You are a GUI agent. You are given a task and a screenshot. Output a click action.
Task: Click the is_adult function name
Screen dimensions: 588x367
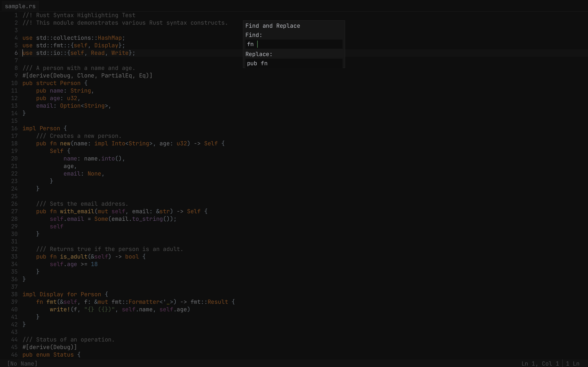[74, 256]
